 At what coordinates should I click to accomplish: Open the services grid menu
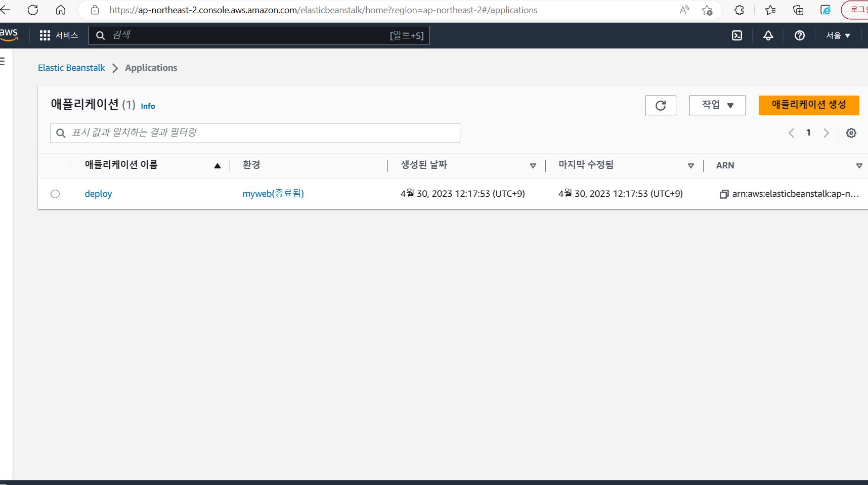45,35
